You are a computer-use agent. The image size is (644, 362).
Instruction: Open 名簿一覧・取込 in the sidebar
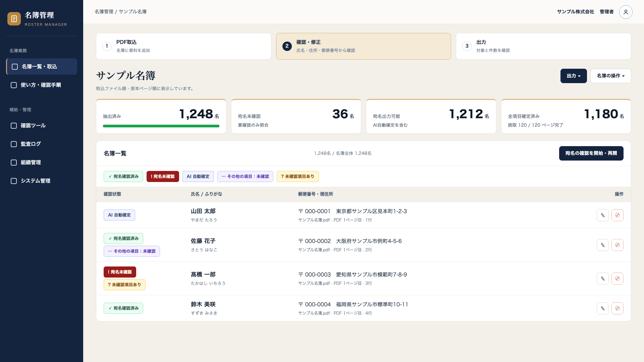(x=42, y=67)
